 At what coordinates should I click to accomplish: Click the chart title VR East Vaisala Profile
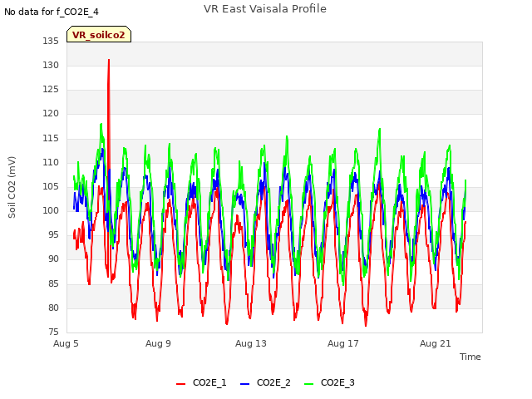[265, 9]
